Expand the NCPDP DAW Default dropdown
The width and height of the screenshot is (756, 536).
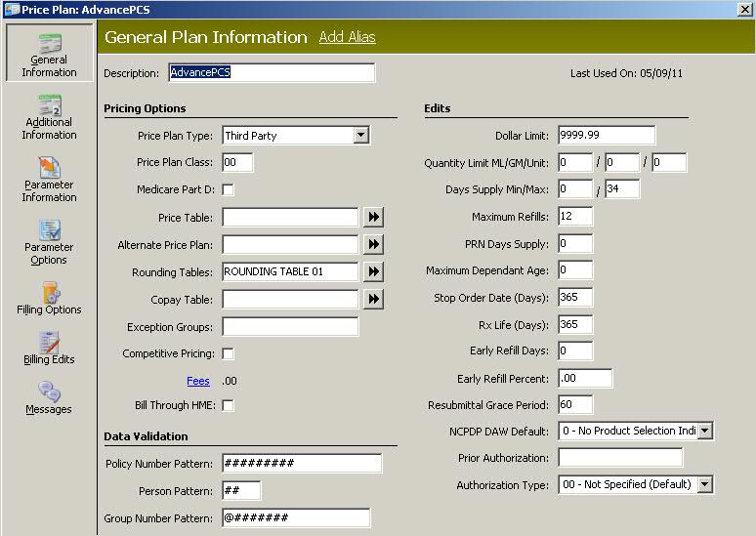[705, 431]
